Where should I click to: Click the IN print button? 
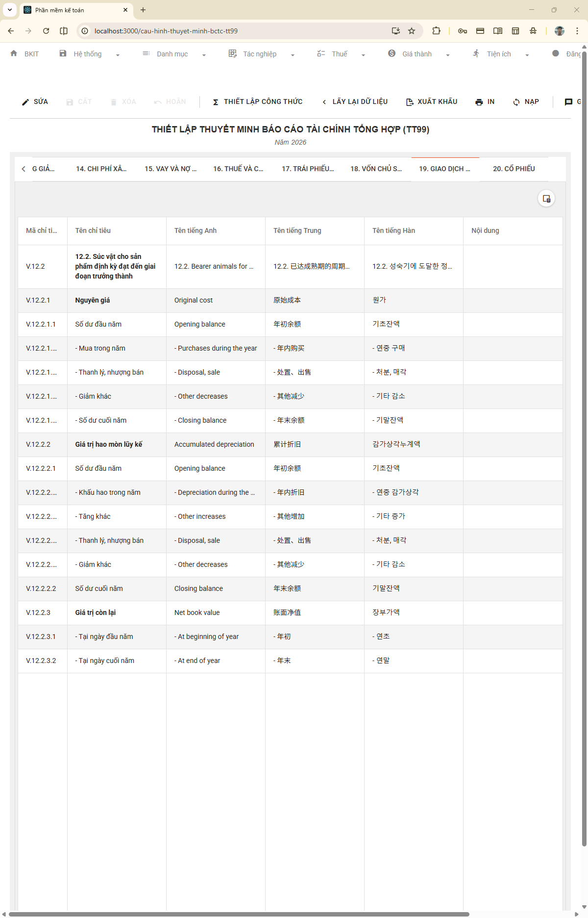[x=485, y=102]
